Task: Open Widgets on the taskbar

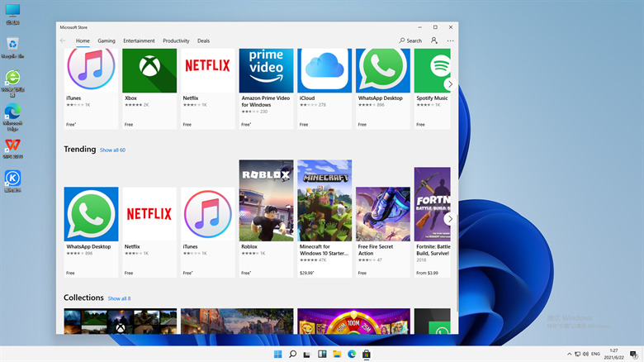Action: click(322, 355)
